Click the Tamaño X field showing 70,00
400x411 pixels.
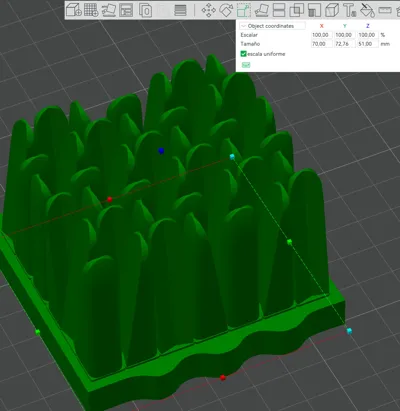coord(321,44)
